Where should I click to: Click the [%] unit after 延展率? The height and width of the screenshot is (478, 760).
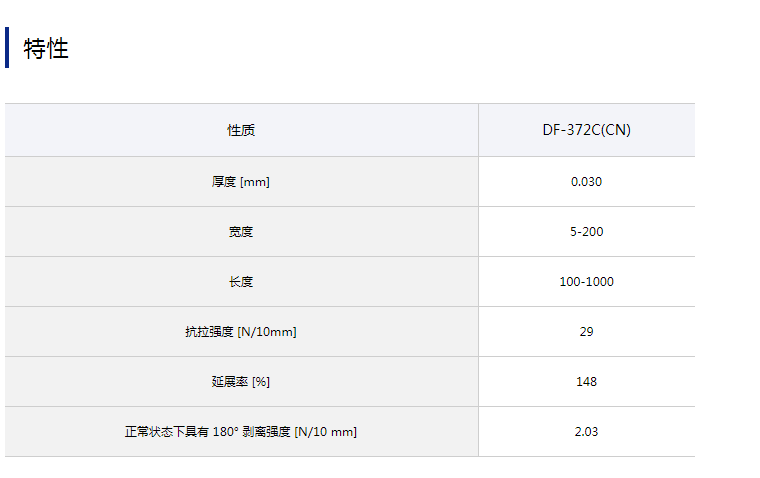[x=261, y=382]
